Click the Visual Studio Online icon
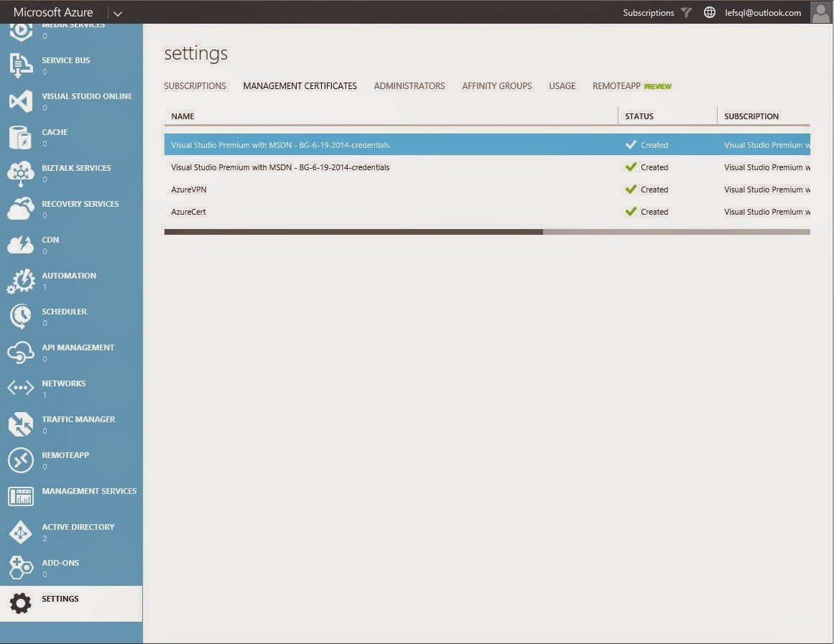 point(21,101)
